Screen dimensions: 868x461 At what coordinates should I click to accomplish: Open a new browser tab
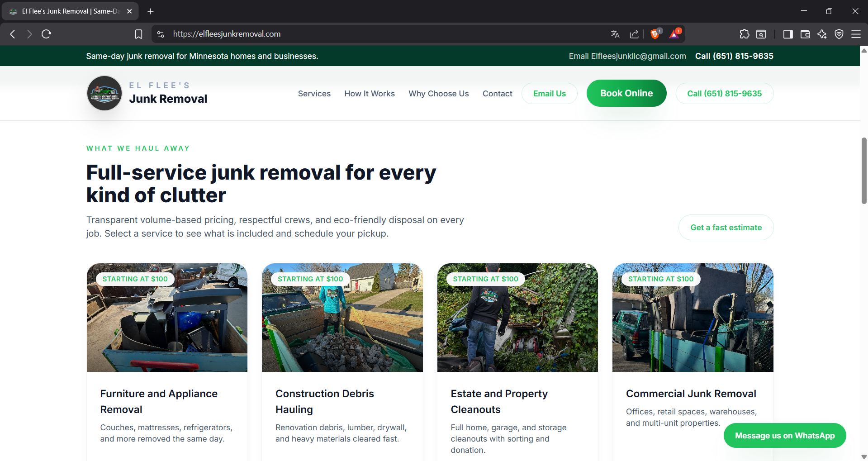click(x=151, y=11)
